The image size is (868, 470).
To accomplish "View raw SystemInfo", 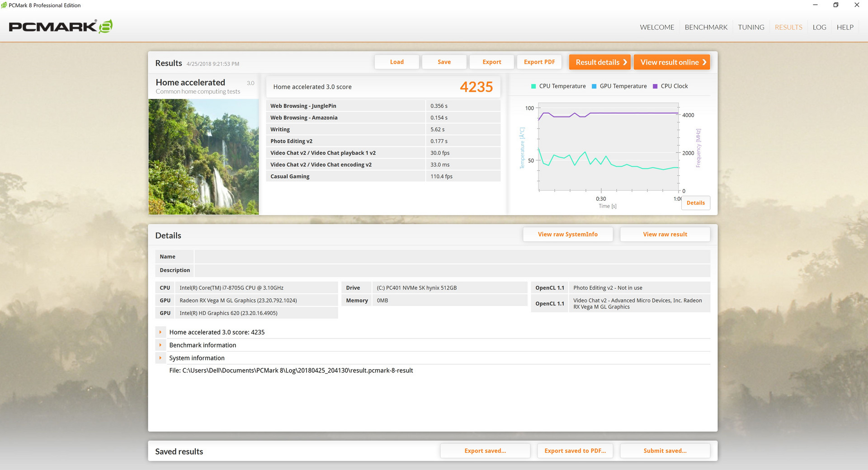I will (x=567, y=234).
